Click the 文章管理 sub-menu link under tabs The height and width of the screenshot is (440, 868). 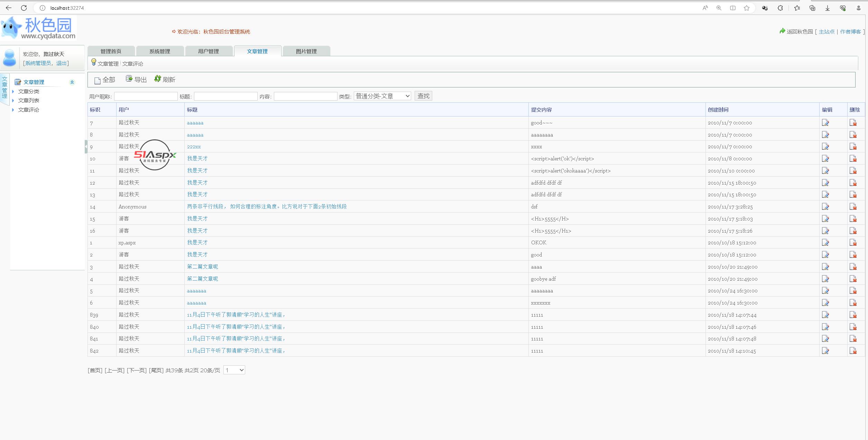108,64
